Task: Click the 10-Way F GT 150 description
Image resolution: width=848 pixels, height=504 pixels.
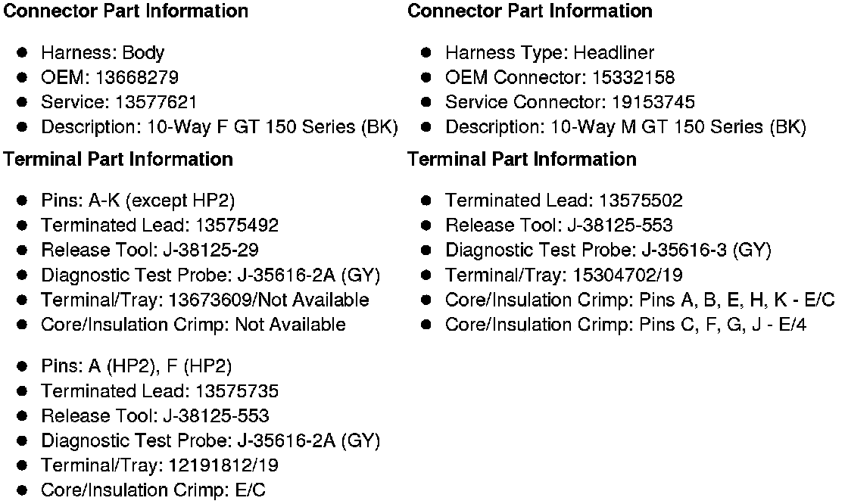Action: point(219,127)
